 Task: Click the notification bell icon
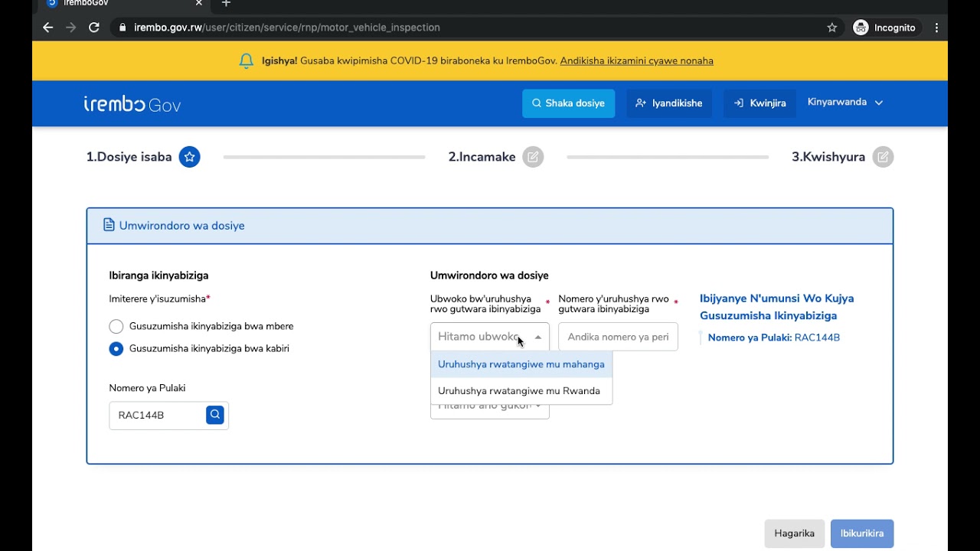point(246,60)
